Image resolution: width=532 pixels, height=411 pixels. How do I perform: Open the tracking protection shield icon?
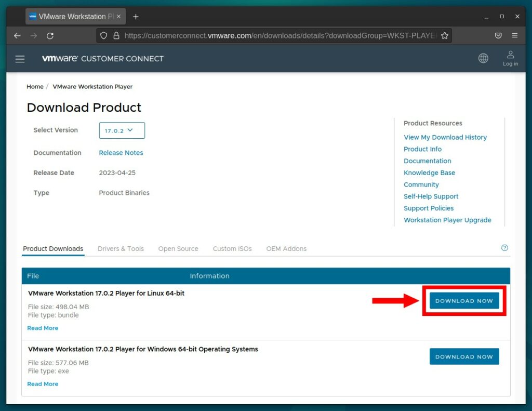(104, 36)
